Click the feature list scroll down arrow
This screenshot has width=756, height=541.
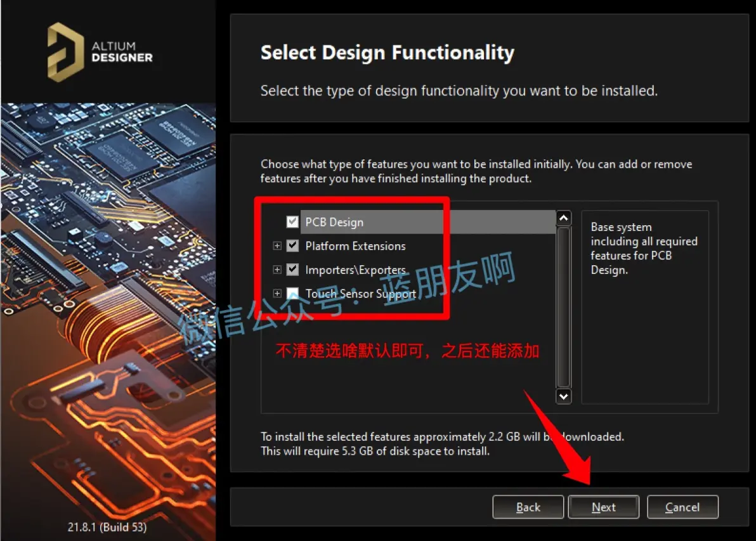(563, 396)
